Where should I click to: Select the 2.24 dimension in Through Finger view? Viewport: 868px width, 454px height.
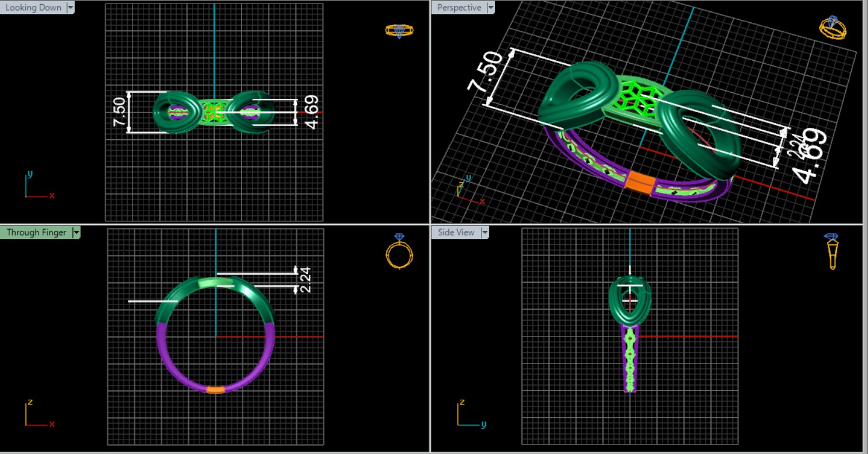[305, 279]
